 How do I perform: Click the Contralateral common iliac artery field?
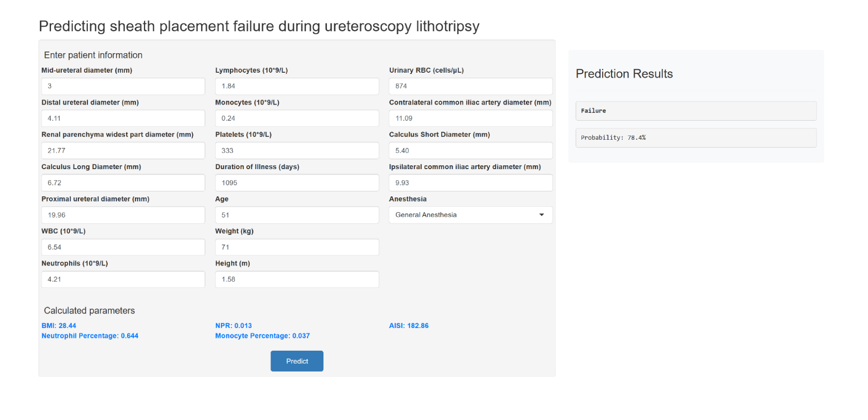tap(470, 119)
